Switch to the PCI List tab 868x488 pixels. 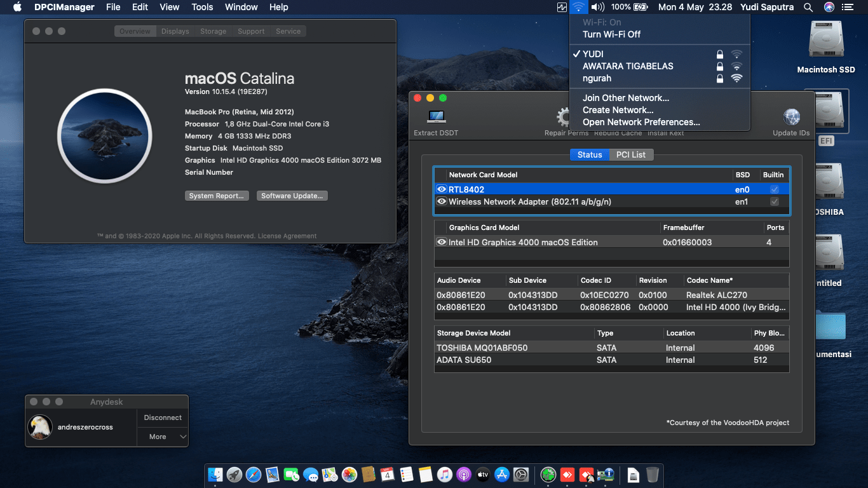pyautogui.click(x=631, y=154)
